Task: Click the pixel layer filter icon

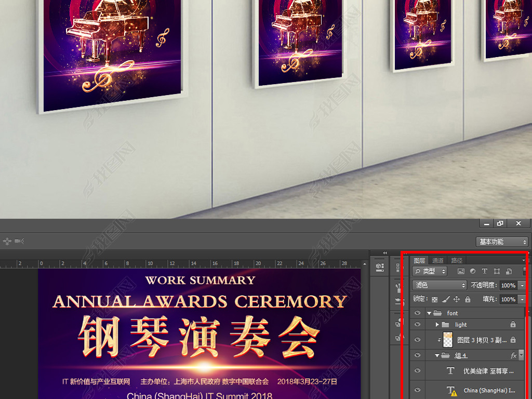Action: tap(461, 271)
